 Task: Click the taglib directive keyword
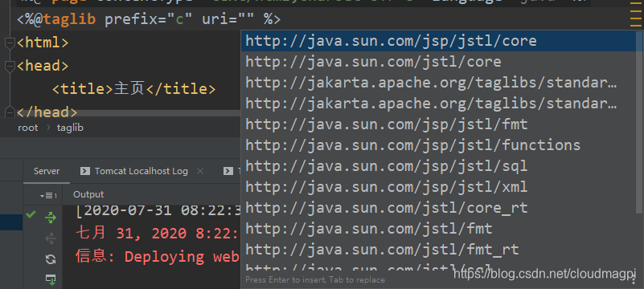(69, 19)
